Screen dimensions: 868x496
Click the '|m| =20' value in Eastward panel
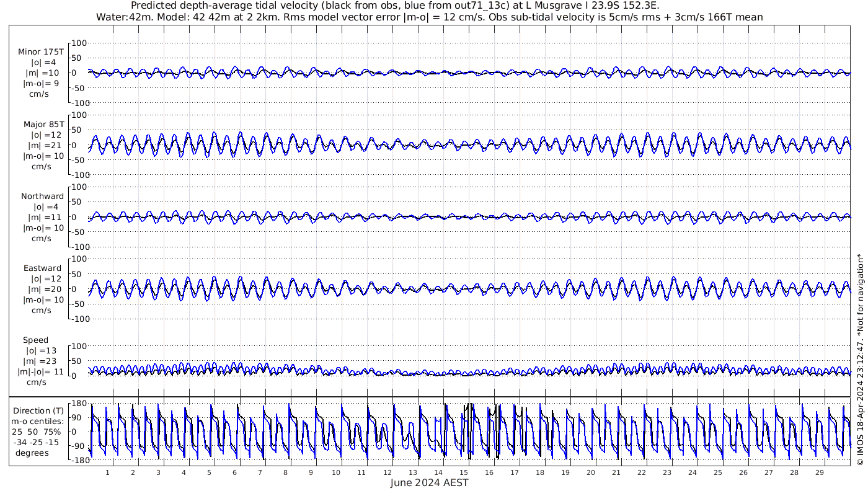pos(43,290)
